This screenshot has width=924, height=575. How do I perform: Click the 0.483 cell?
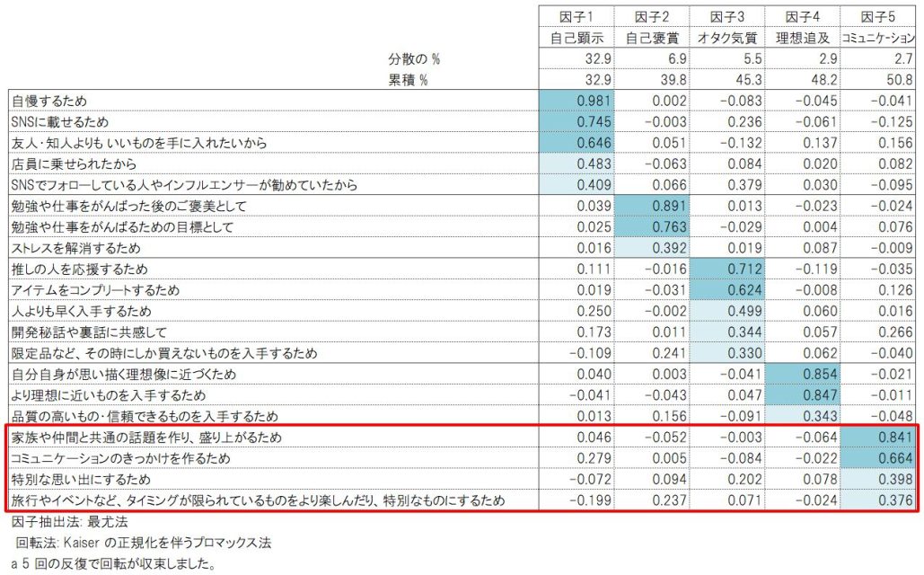tap(576, 164)
